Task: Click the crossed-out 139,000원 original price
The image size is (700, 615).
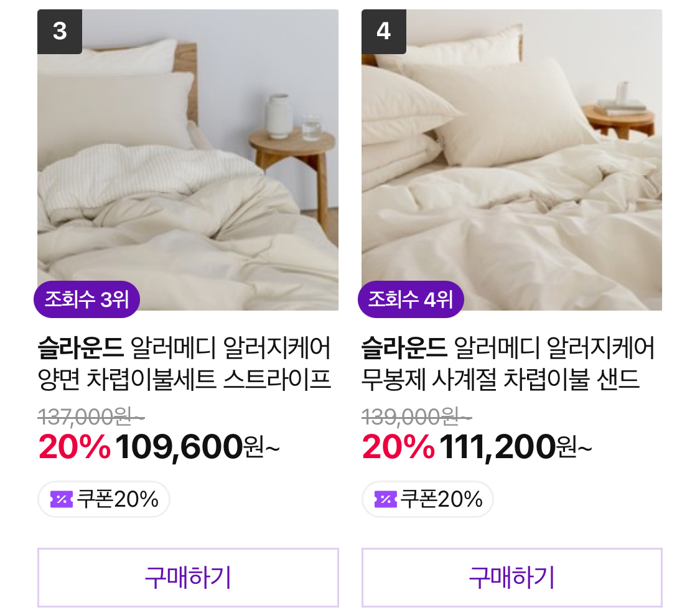Action: click(416, 415)
